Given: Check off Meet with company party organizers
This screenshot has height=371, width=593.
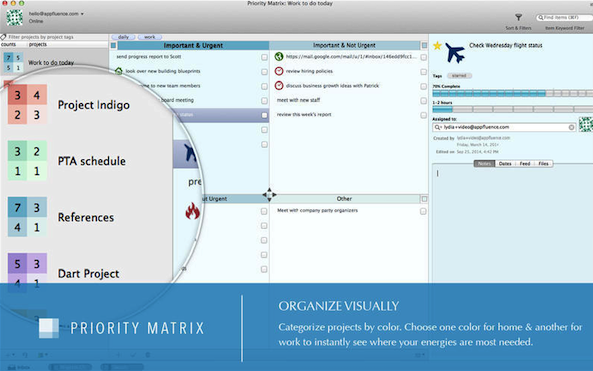Looking at the screenshot, I should 423,211.
